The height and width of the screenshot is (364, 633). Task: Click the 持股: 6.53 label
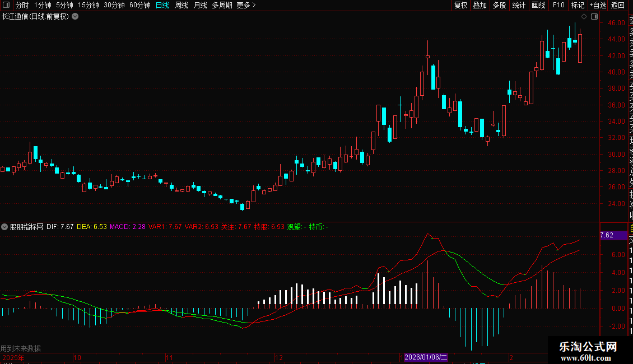(269, 227)
